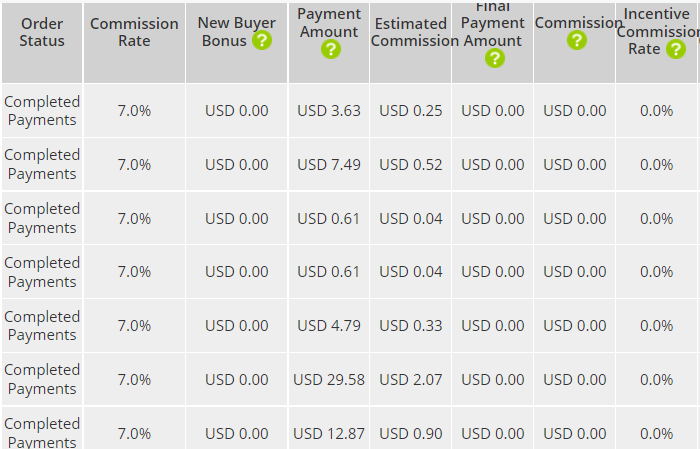Select the New Buyer Bonus header text
The width and height of the screenshot is (700, 449).
click(236, 32)
